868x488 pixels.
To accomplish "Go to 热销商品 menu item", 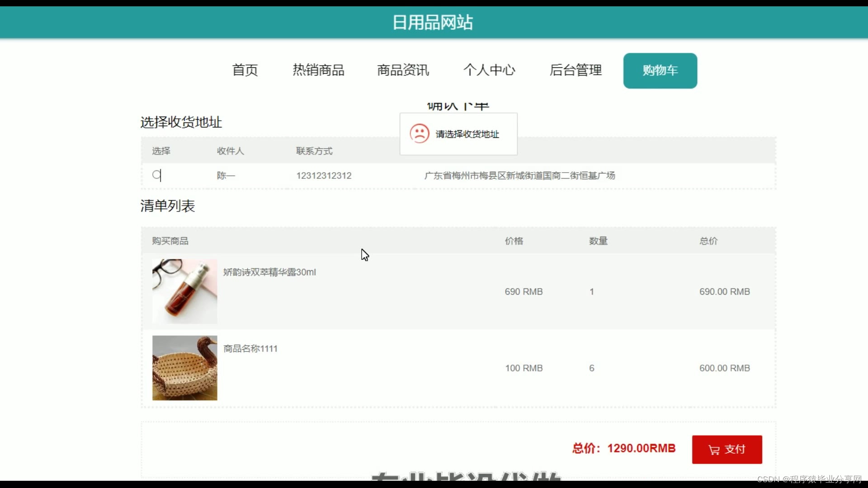I will [x=318, y=70].
